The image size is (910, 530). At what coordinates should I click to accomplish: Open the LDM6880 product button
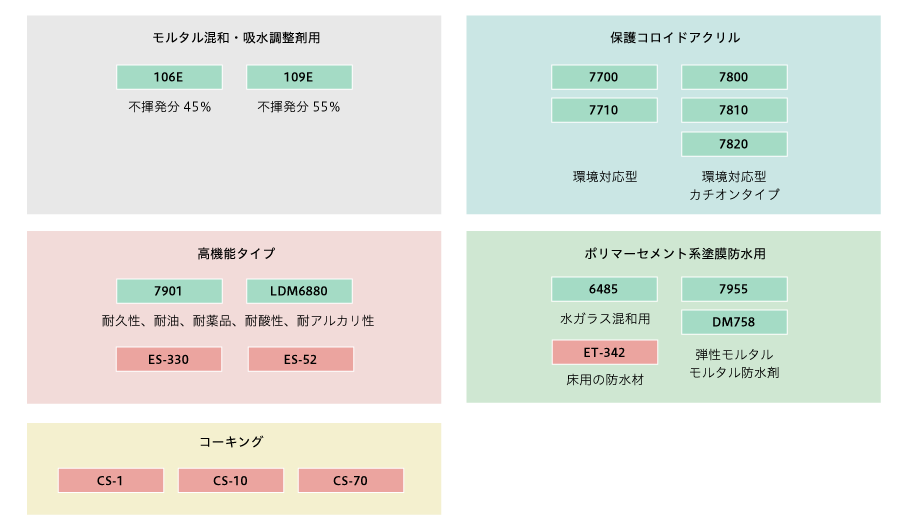click(299, 291)
